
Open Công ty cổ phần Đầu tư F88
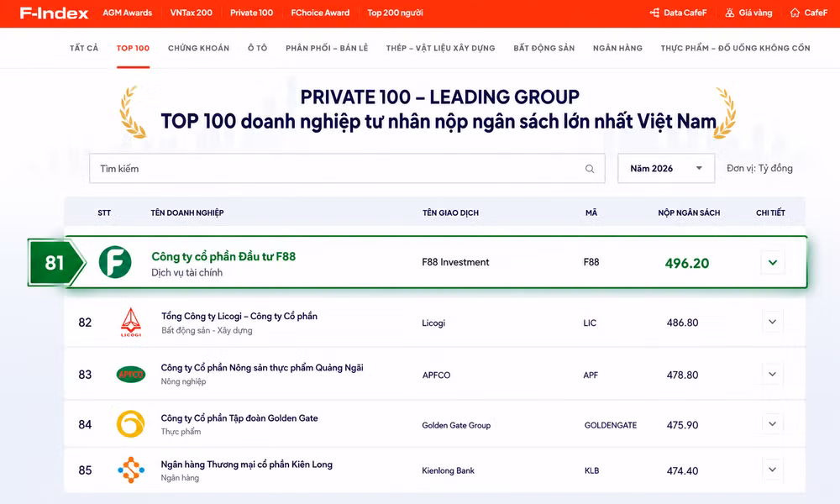coord(223,256)
